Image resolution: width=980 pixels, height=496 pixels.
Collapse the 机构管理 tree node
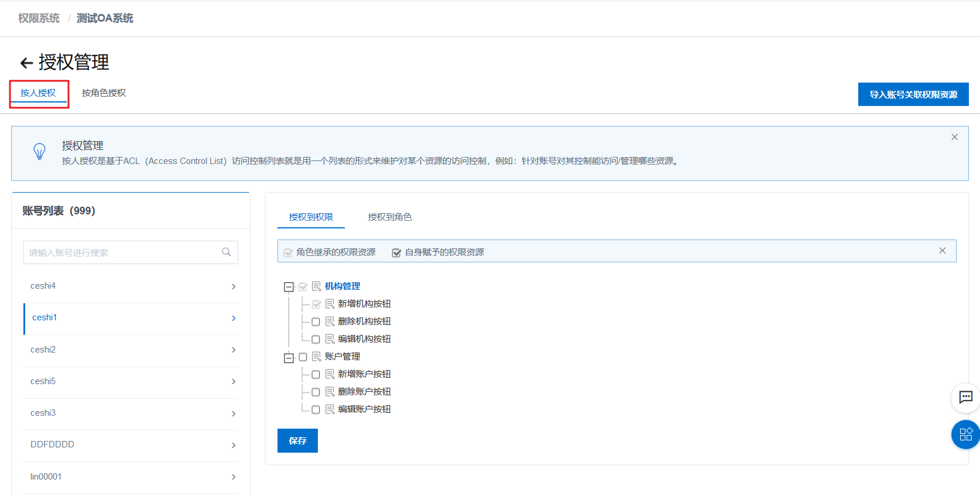[289, 287]
